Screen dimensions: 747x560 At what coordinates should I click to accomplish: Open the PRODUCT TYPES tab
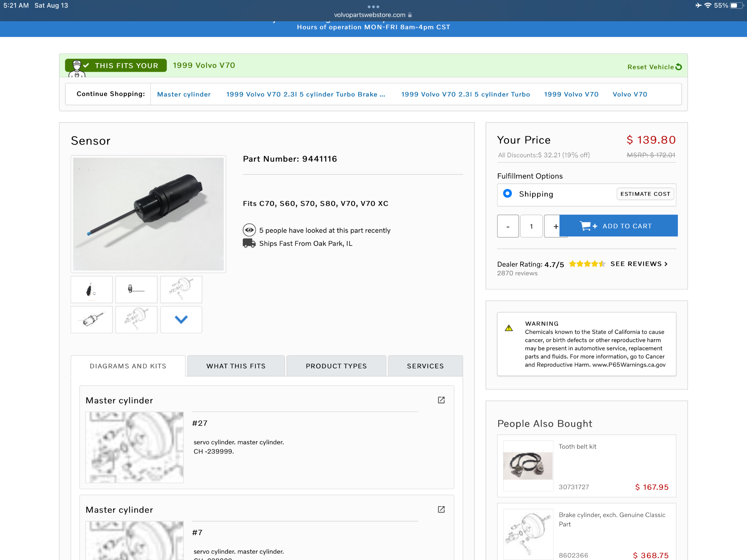click(x=336, y=366)
